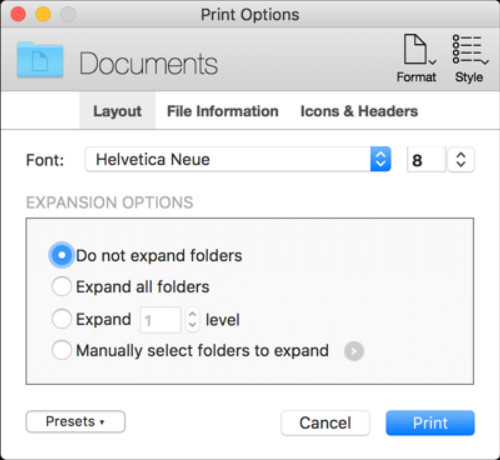Choose Expand all folders radio button
The height and width of the screenshot is (460, 500).
coord(62,286)
